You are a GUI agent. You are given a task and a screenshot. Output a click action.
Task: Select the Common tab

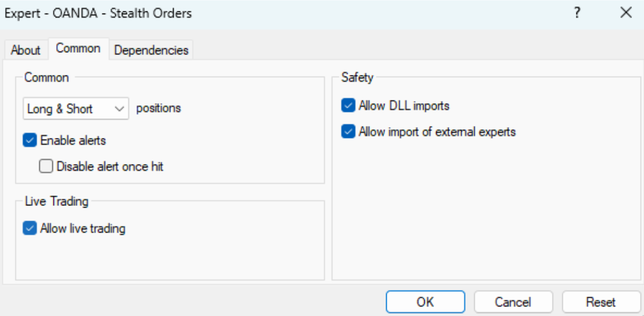78,49
